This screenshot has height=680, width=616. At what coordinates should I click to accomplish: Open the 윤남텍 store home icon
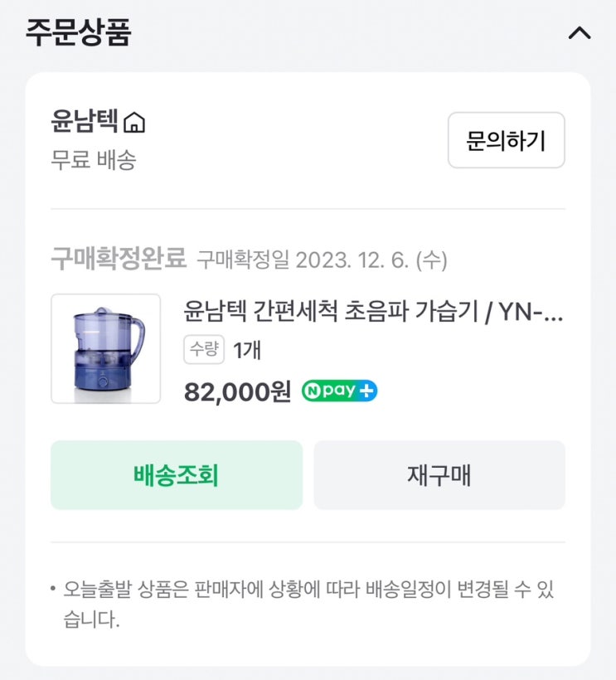click(x=133, y=124)
